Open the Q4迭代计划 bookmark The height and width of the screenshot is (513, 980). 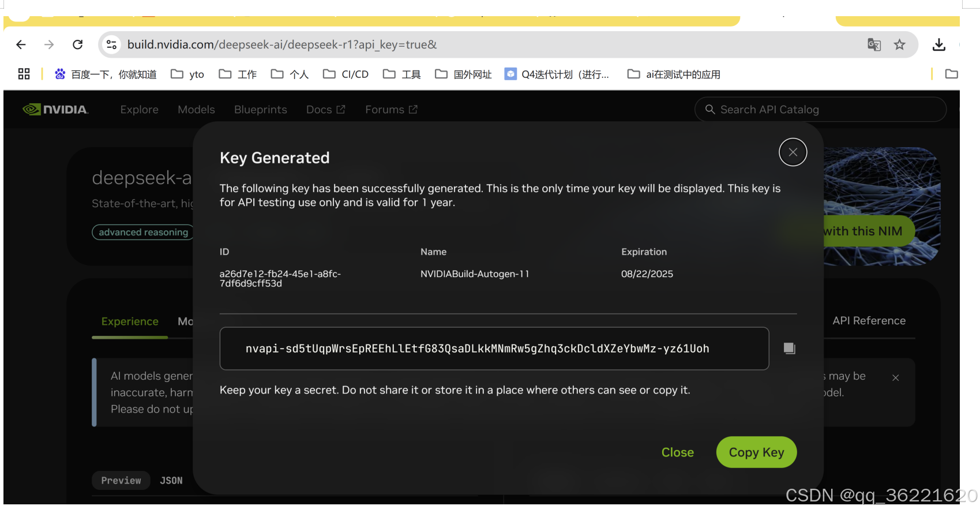point(557,74)
